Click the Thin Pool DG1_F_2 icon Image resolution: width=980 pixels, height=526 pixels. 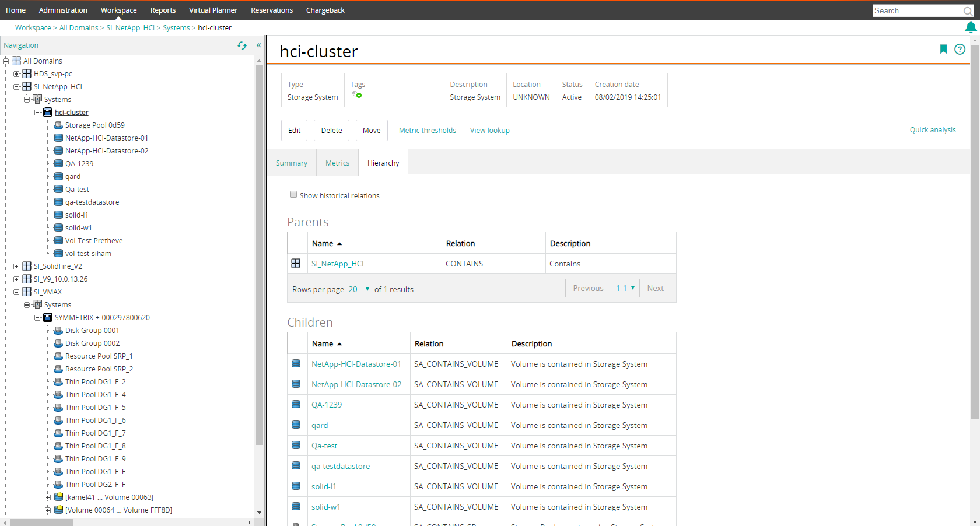click(58, 381)
